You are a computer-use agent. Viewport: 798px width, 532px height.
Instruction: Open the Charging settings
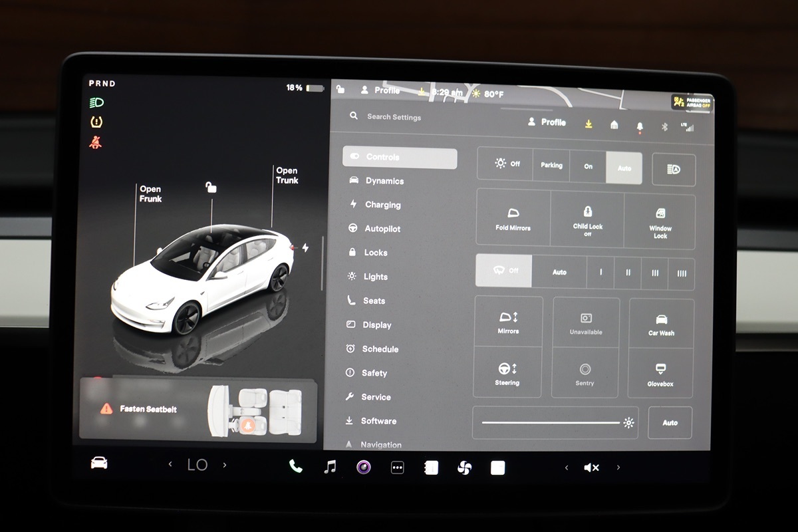click(x=375, y=205)
